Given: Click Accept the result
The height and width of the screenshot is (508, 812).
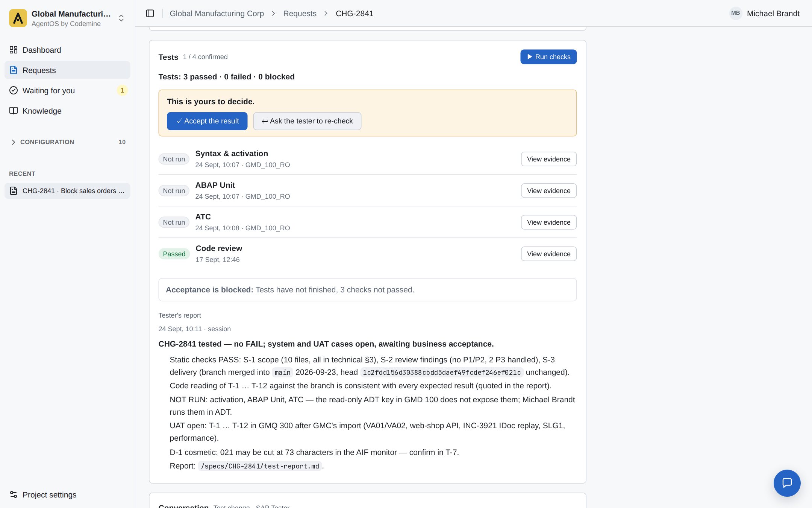Looking at the screenshot, I should pyautogui.click(x=207, y=121).
